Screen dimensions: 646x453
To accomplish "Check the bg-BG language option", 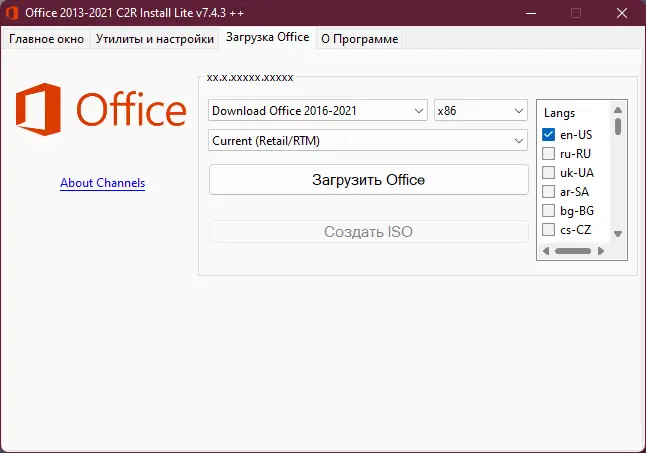I will pyautogui.click(x=548, y=210).
